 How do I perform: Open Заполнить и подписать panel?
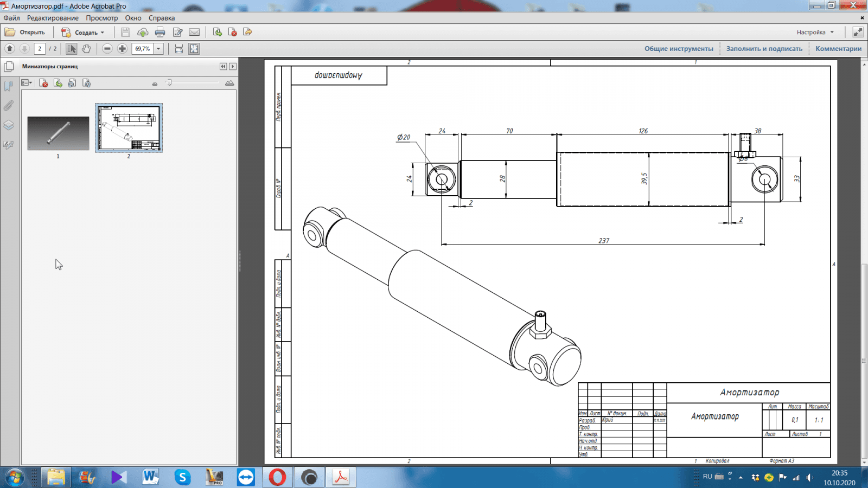click(764, 49)
